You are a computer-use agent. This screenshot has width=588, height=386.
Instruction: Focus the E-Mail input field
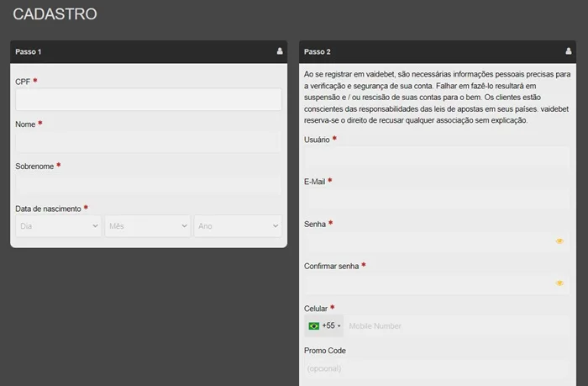[437, 199]
